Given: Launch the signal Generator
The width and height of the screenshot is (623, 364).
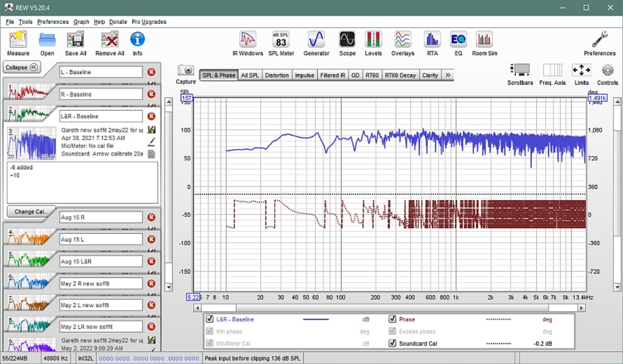Looking at the screenshot, I should 316,40.
